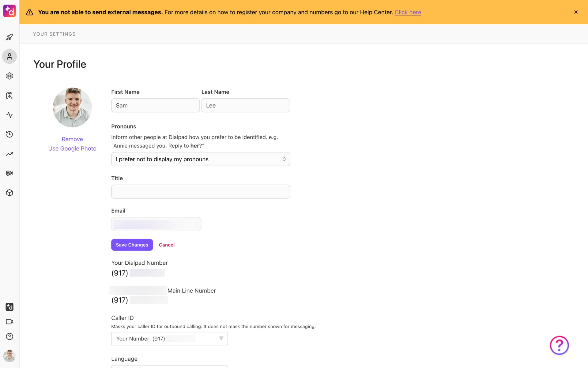Viewport: 588px width, 368px height.
Task: Select the profile person icon in the sidebar
Action: 9,57
